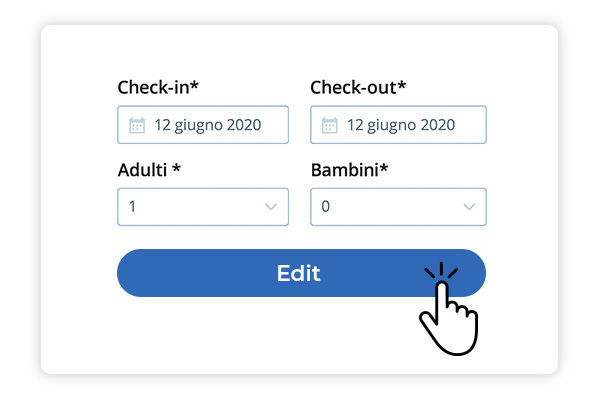Expand the Bambini dropdown
600x400 pixels.
coord(398,207)
